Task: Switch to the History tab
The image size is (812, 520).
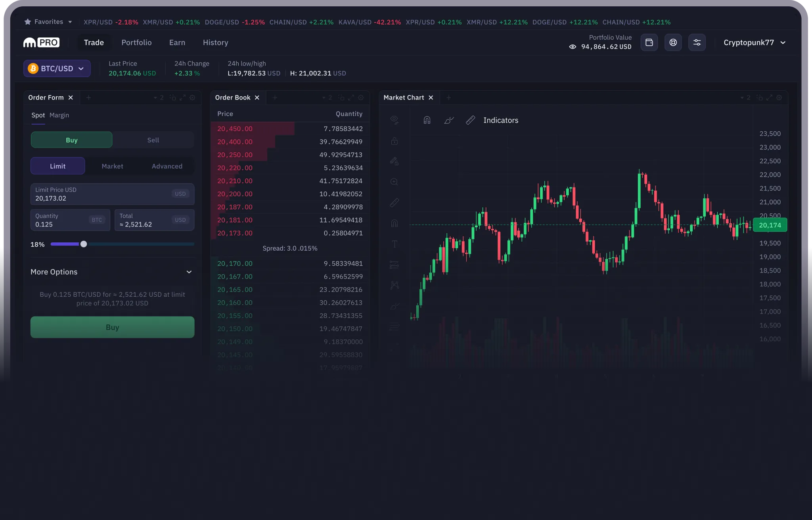Action: tap(215, 42)
